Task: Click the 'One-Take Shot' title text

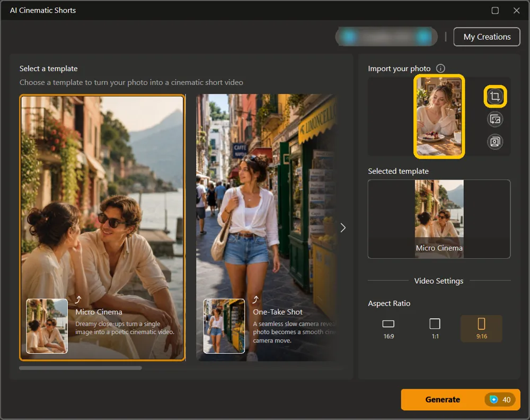Action: coord(278,312)
